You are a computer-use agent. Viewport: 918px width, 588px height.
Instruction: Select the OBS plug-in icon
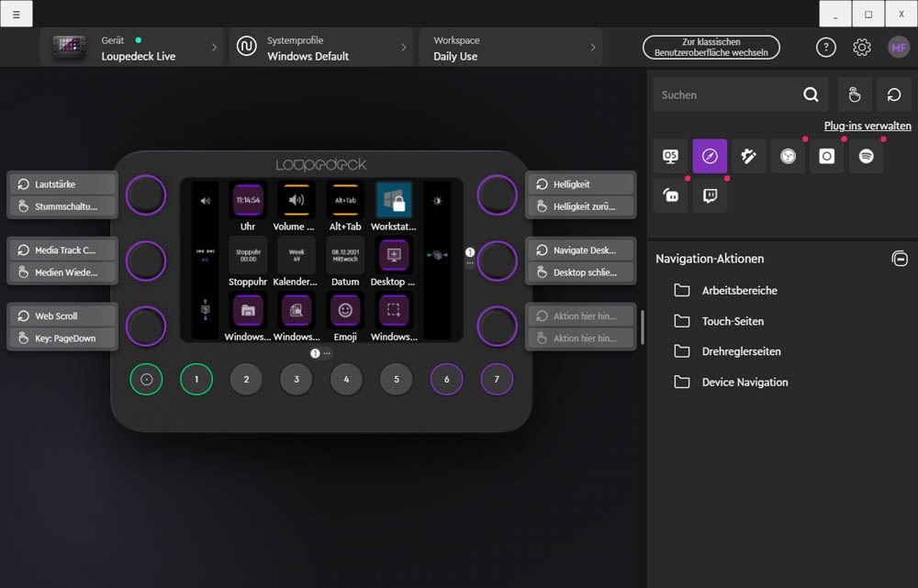(x=788, y=156)
